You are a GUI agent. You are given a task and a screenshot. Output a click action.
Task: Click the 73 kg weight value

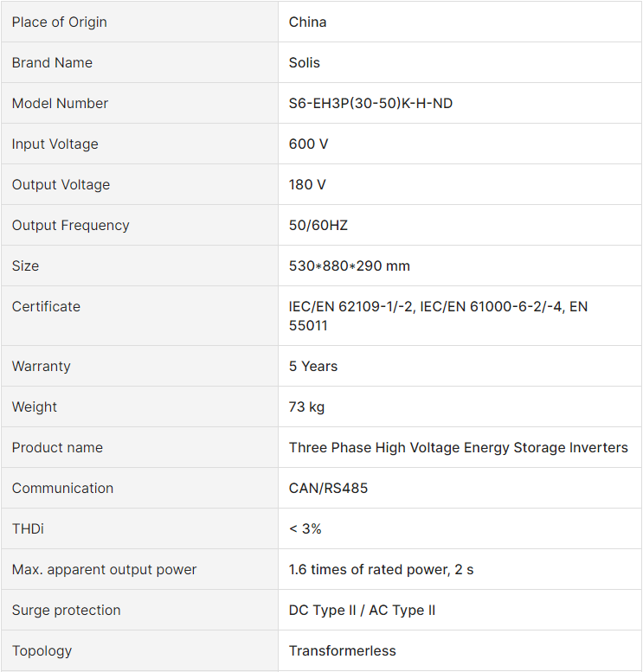click(306, 407)
